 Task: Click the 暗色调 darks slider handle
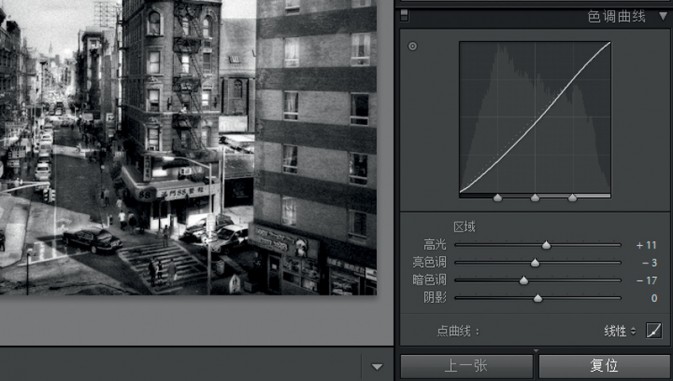pyautogui.click(x=524, y=281)
